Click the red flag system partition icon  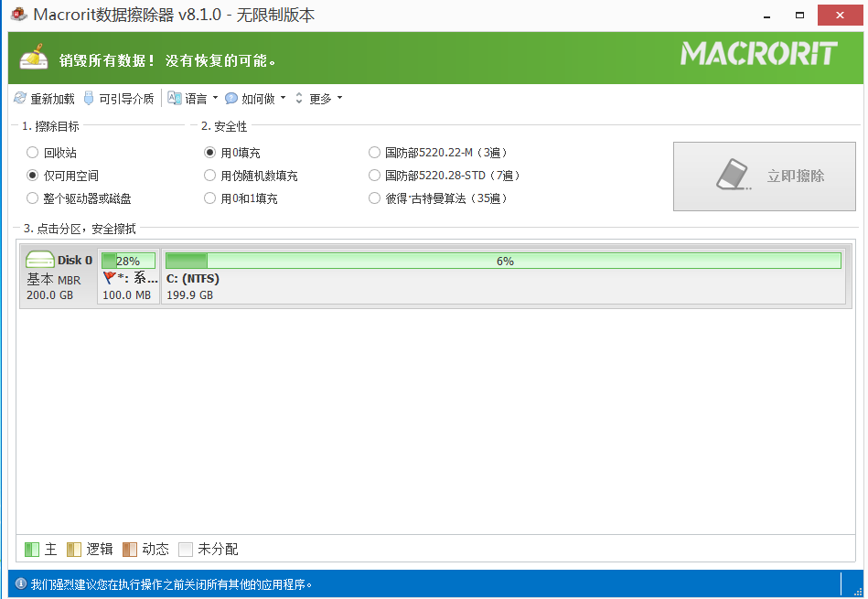[109, 277]
